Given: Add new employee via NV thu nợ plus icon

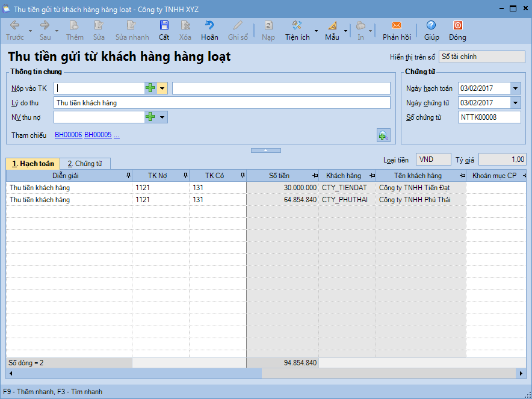Looking at the screenshot, I should point(150,117).
